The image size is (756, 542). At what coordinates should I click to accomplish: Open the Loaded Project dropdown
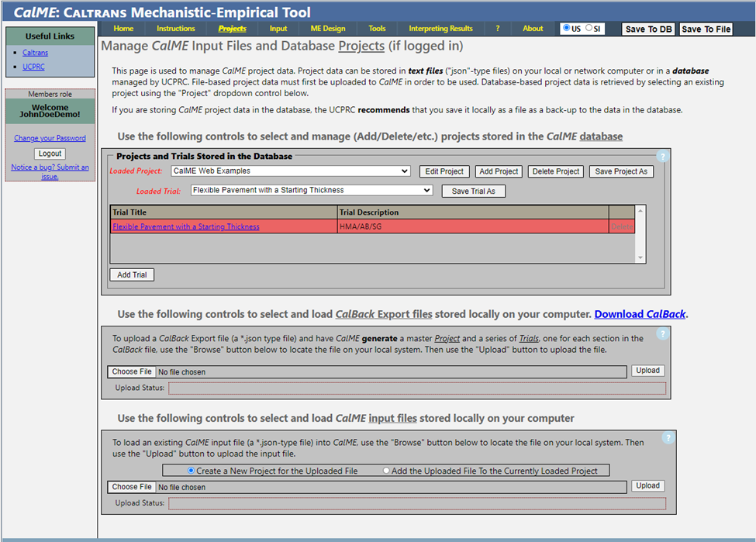point(291,171)
